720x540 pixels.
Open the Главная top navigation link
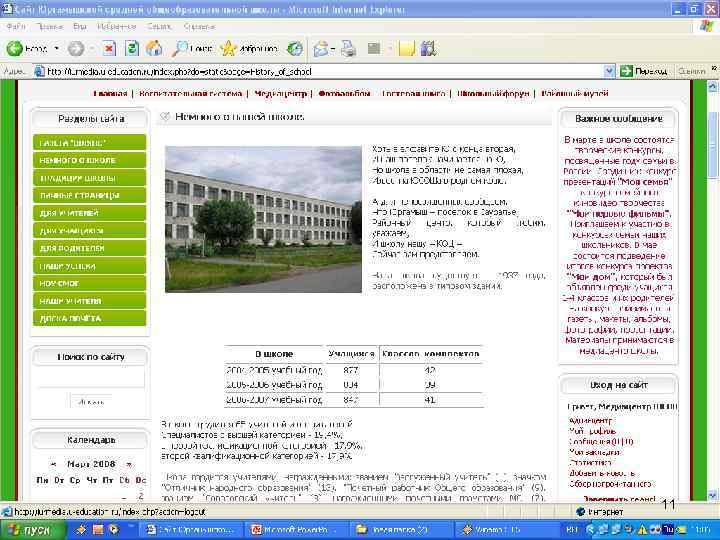point(110,94)
